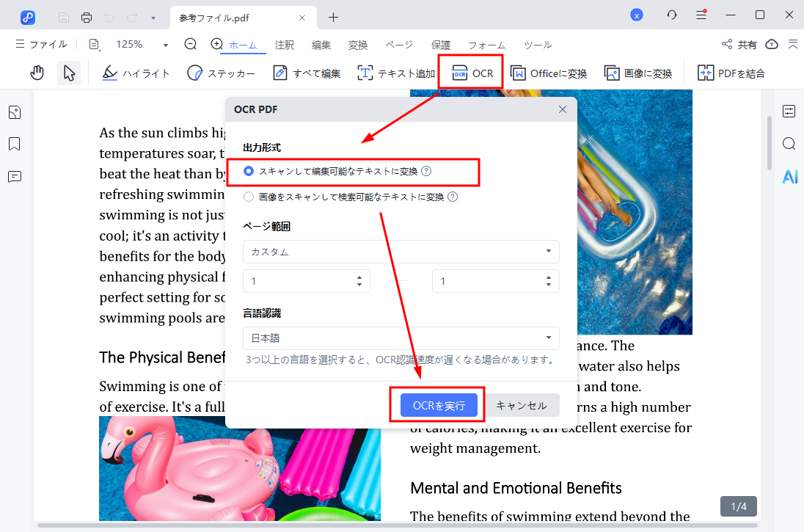Click the cloud upload icon near 共有
The image size is (804, 532).
click(771, 44)
